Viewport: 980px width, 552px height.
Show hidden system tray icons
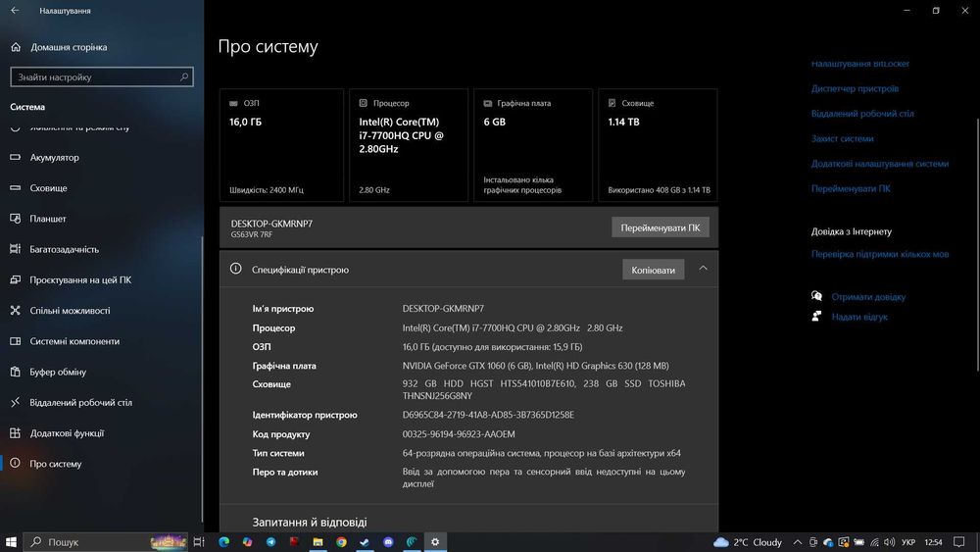coord(797,542)
